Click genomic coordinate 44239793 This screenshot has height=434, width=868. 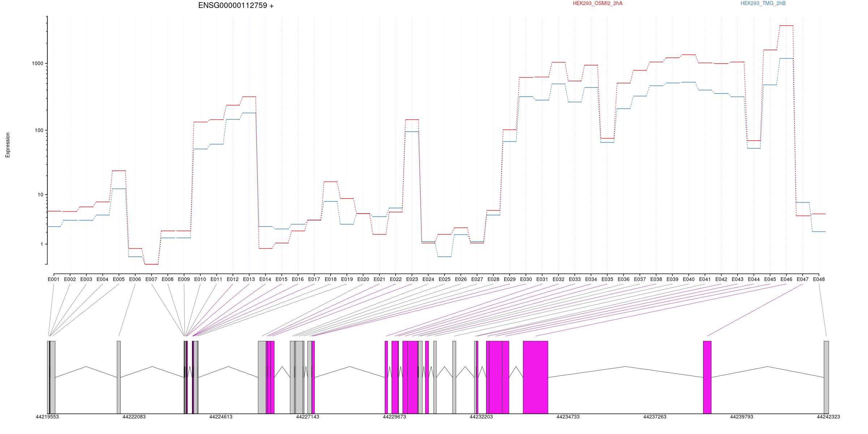[741, 417]
